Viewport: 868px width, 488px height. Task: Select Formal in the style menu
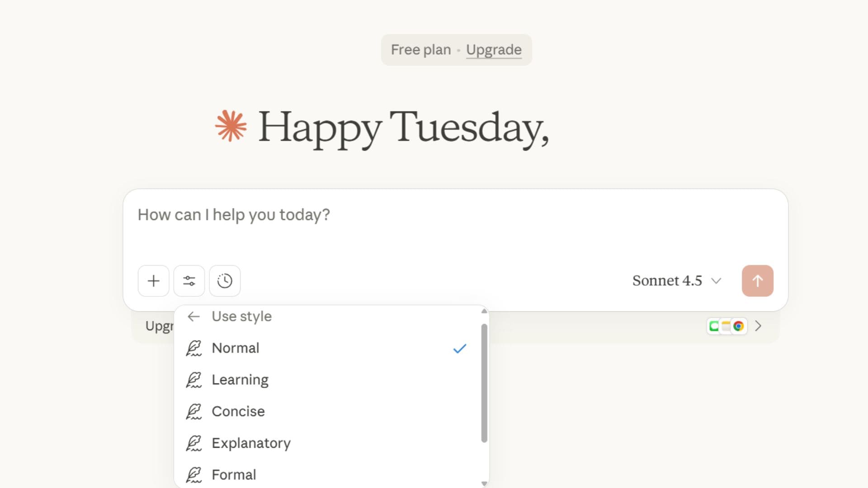(x=234, y=474)
